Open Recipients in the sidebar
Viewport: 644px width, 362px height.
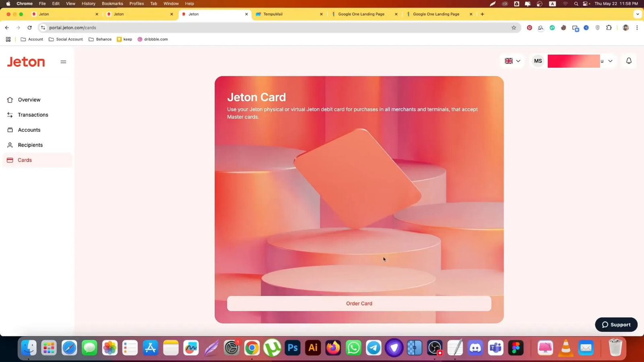[30, 145]
